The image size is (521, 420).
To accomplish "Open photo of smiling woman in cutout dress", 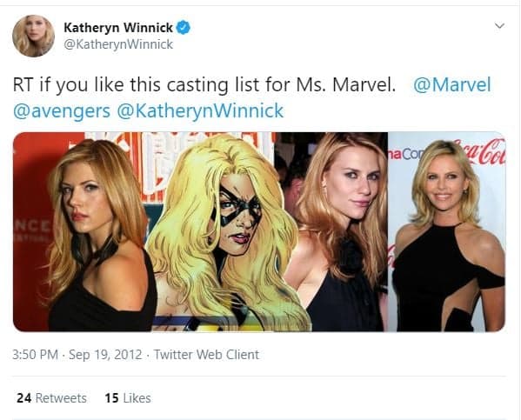I will 446,231.
